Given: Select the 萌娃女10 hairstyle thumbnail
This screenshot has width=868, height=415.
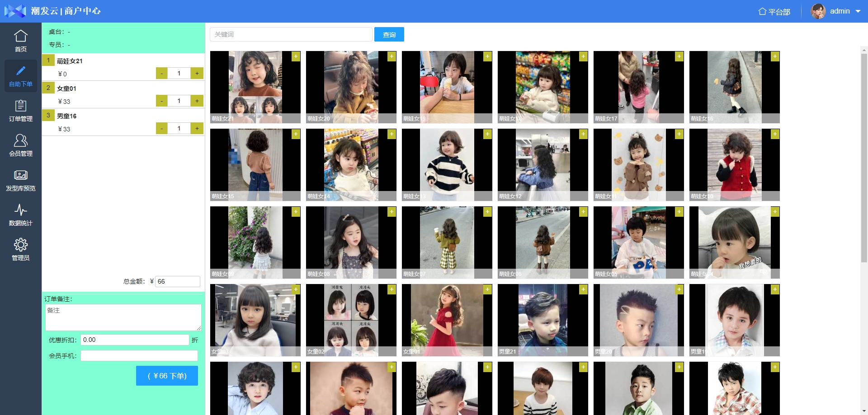Looking at the screenshot, I should click(x=734, y=164).
